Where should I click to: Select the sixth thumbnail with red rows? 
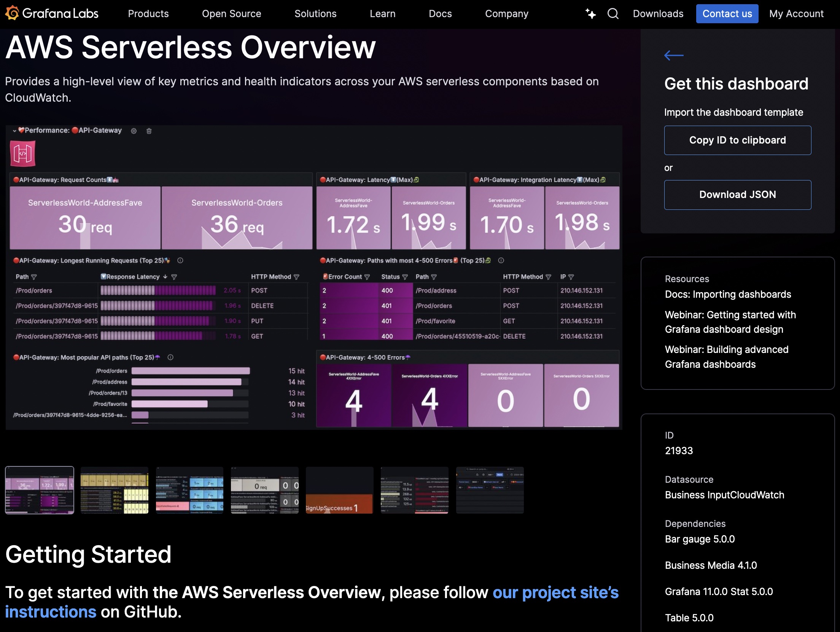(x=414, y=490)
